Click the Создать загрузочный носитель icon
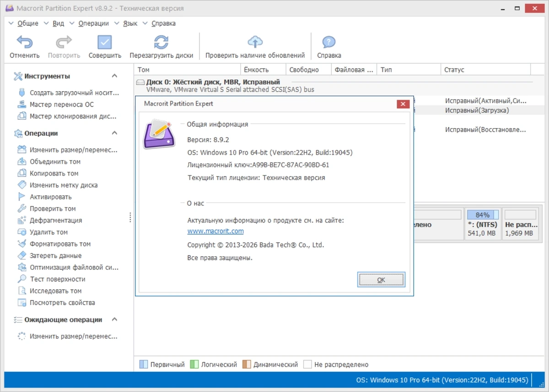 pyautogui.click(x=22, y=92)
